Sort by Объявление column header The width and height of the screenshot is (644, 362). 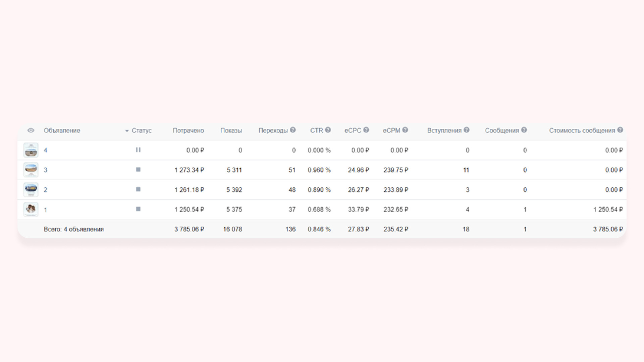pyautogui.click(x=62, y=130)
